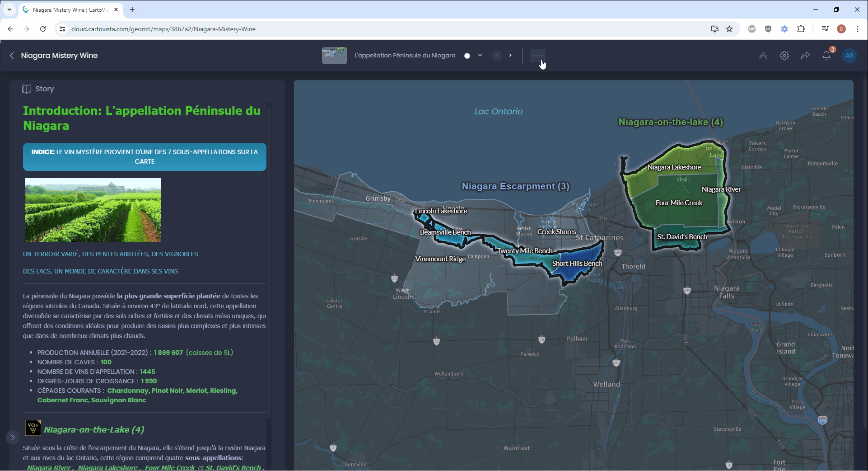
Task: Open the Niagara-on-the-Lake (4) heading
Action: click(94, 429)
